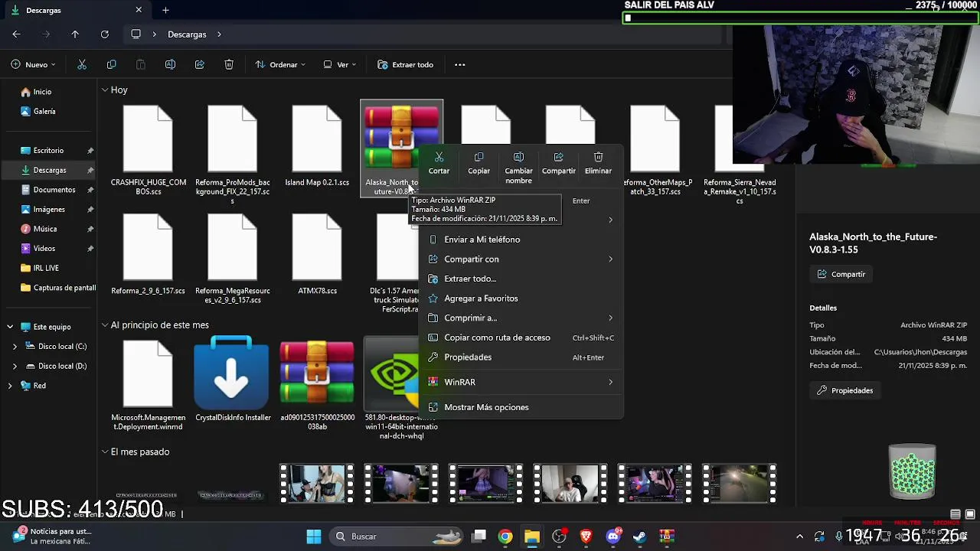
Task: Switch to large icons view in status bar
Action: tap(970, 514)
